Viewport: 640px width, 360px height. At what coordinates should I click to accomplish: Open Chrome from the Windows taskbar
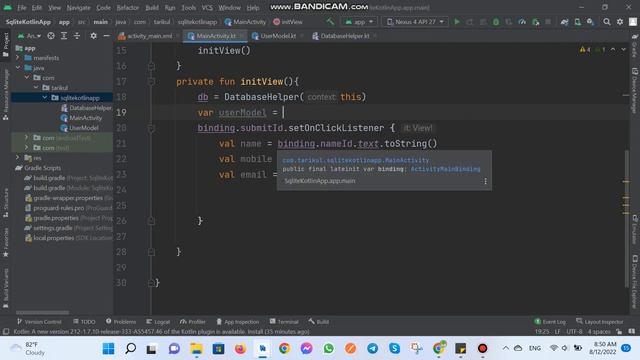(284, 349)
